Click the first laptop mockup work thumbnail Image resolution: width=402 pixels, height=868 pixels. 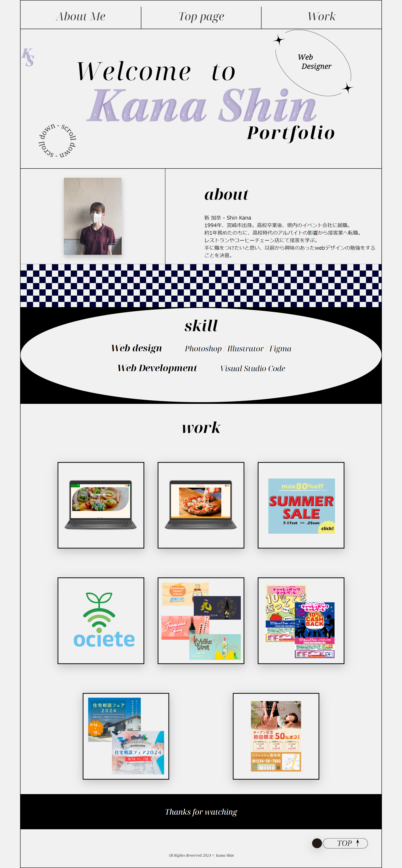point(100,505)
